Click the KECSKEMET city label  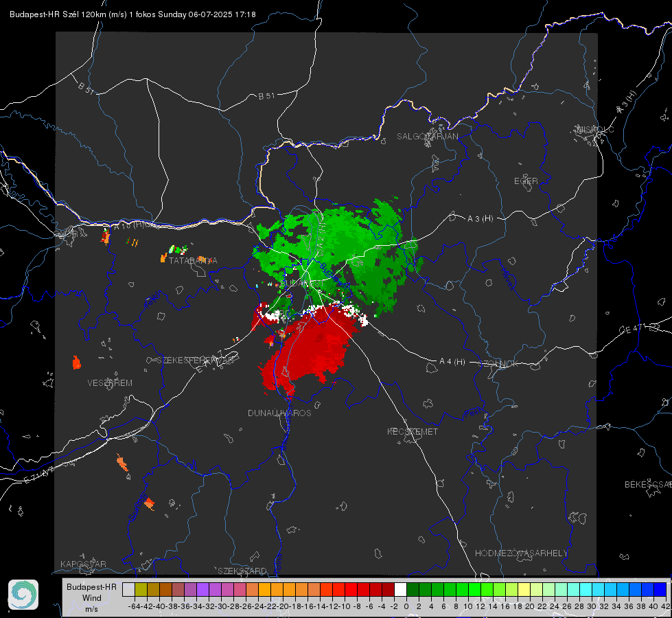pyautogui.click(x=413, y=431)
